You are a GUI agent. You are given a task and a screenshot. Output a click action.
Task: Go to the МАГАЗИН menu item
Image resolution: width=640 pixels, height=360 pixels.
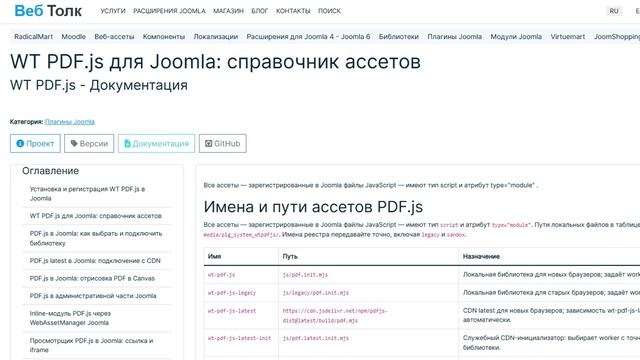pos(228,11)
